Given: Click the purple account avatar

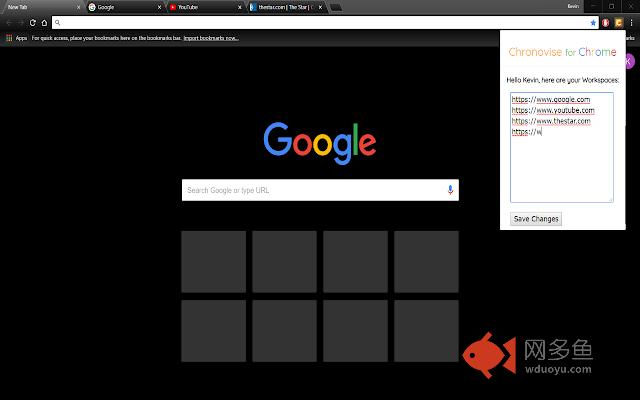Looking at the screenshot, I should coord(630,61).
